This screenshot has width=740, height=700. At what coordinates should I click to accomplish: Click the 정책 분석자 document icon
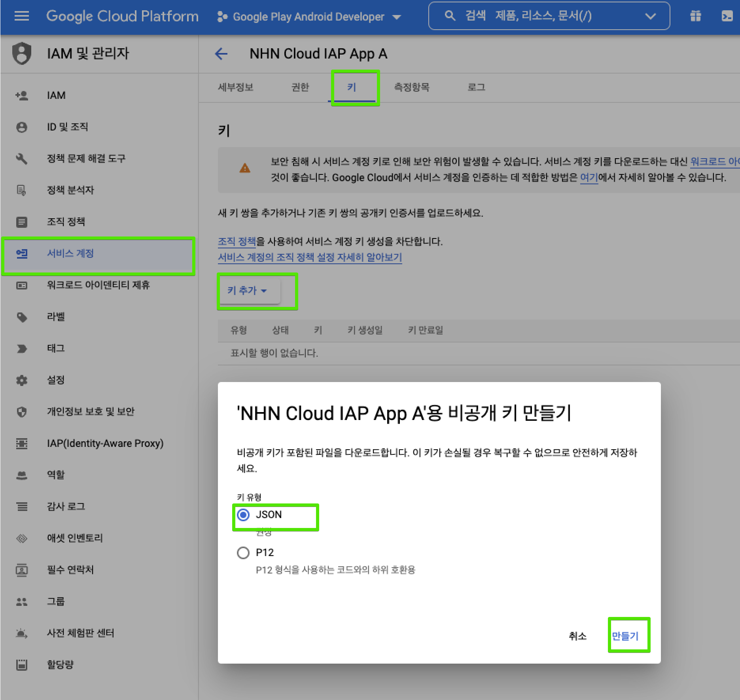click(22, 190)
